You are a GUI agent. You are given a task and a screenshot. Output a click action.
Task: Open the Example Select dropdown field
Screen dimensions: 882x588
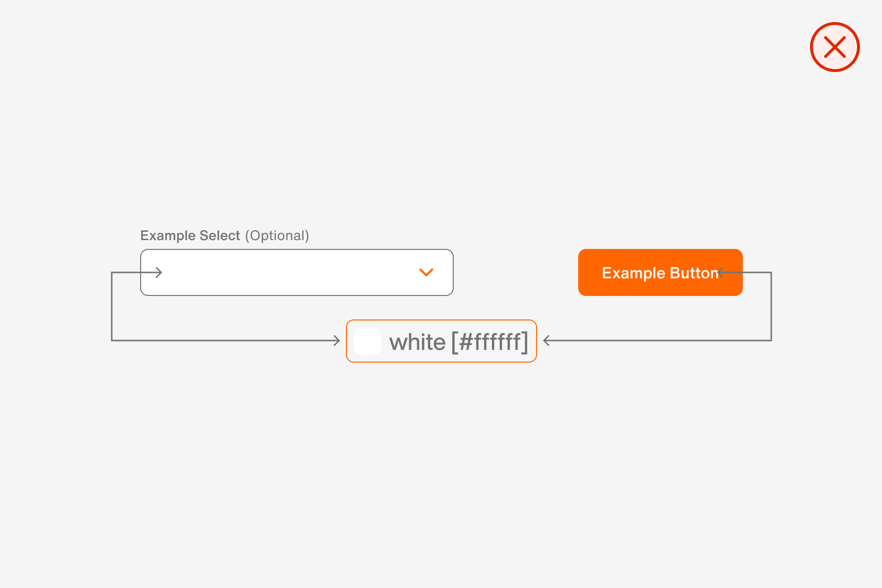[x=296, y=272]
